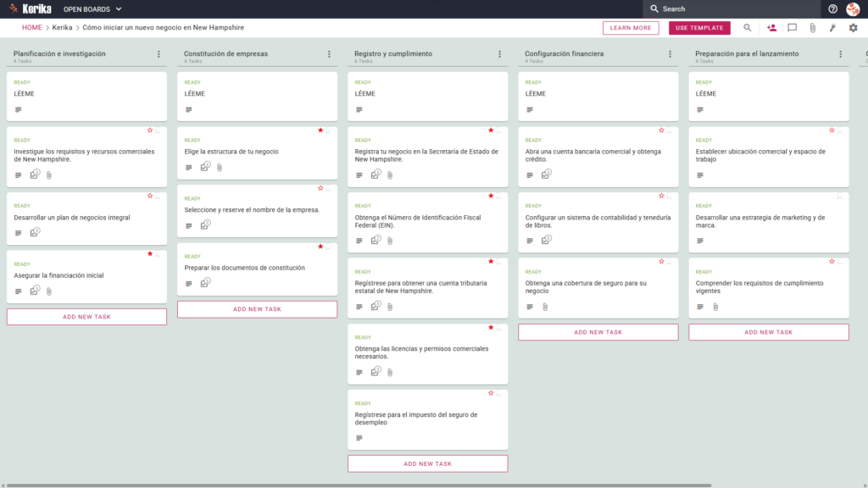Viewport: 868px width, 488px height.
Task: Open board search magnifier icon
Action: click(748, 28)
